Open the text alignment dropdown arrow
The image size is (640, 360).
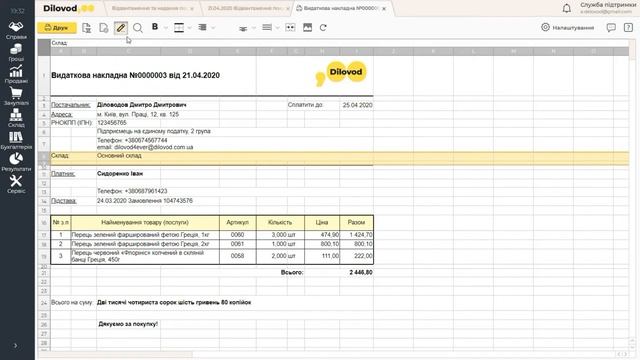coord(213,28)
